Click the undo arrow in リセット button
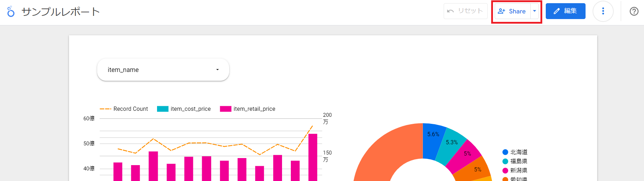 coord(450,11)
